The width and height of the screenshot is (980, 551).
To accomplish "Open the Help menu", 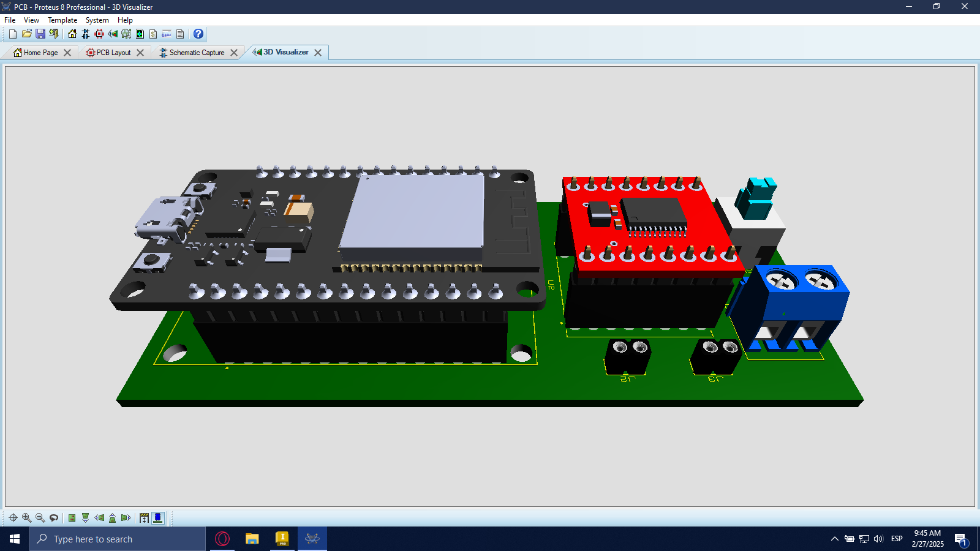I will [x=125, y=20].
